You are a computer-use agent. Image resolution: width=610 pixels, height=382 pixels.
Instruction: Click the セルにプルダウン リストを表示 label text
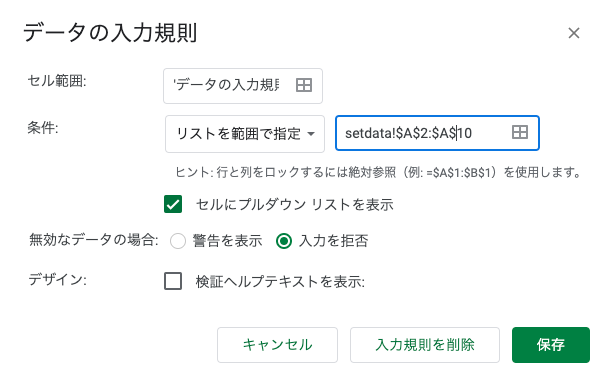294,205
